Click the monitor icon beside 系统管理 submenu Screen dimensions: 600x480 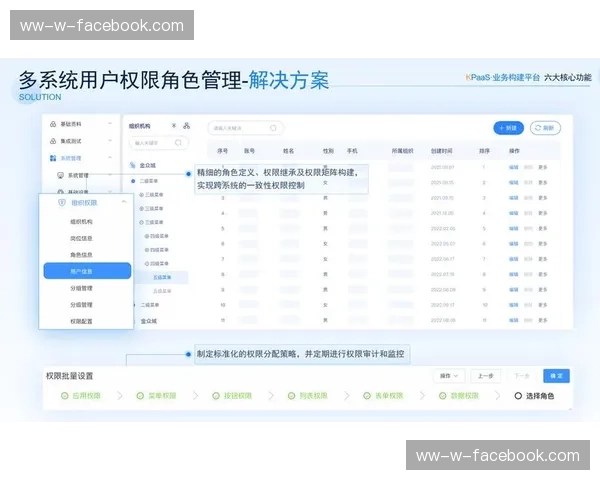point(60,175)
